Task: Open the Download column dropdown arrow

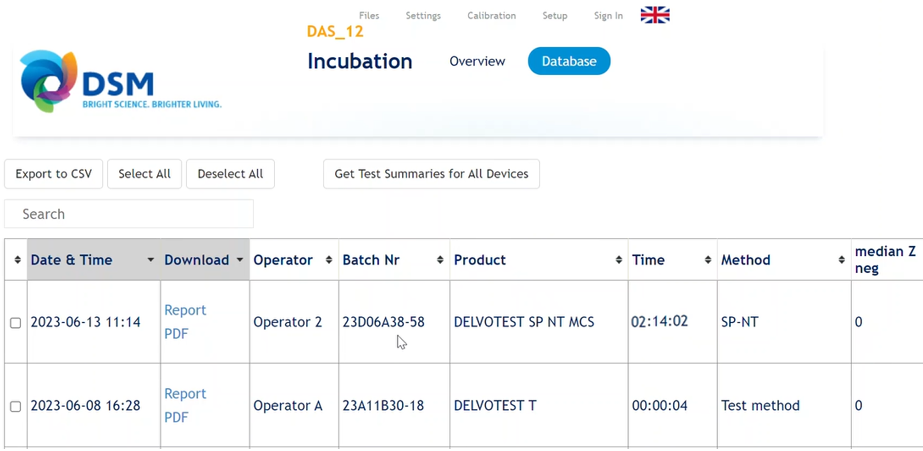Action: pyautogui.click(x=240, y=260)
